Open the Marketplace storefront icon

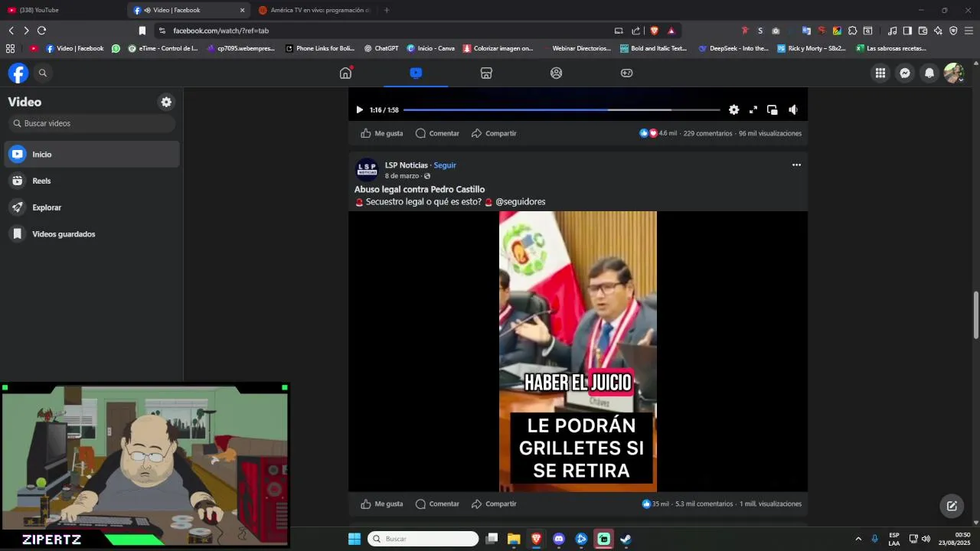click(x=486, y=73)
